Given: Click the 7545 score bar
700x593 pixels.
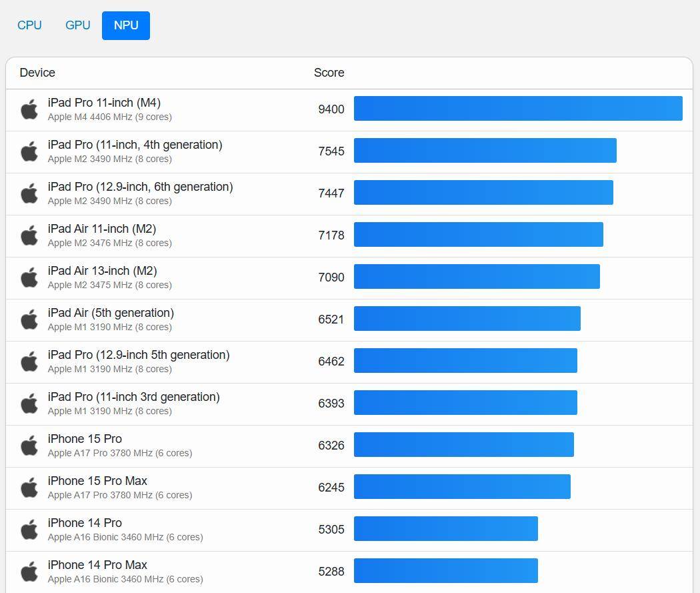Looking at the screenshot, I should [485, 151].
